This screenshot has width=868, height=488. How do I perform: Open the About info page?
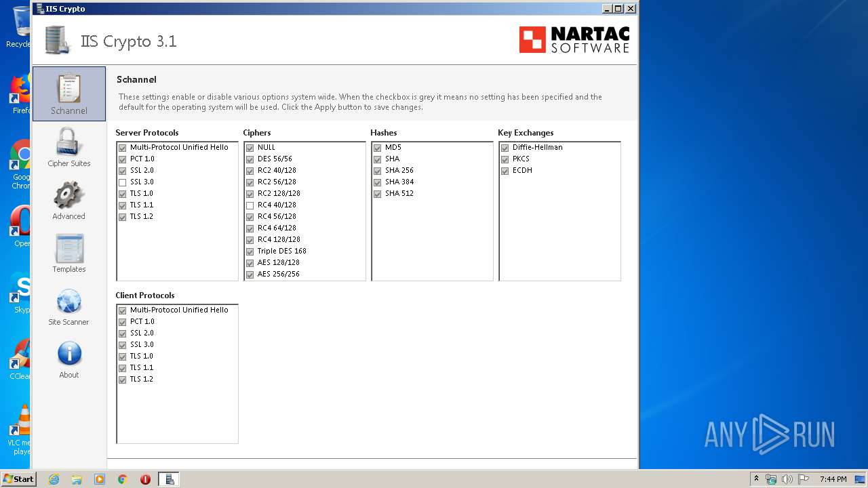(x=69, y=359)
